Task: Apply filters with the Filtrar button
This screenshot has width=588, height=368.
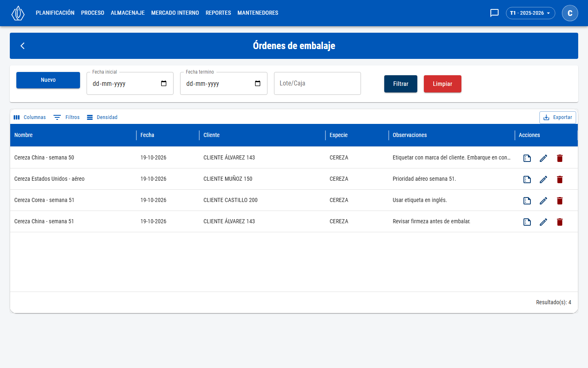Action: [x=401, y=84]
